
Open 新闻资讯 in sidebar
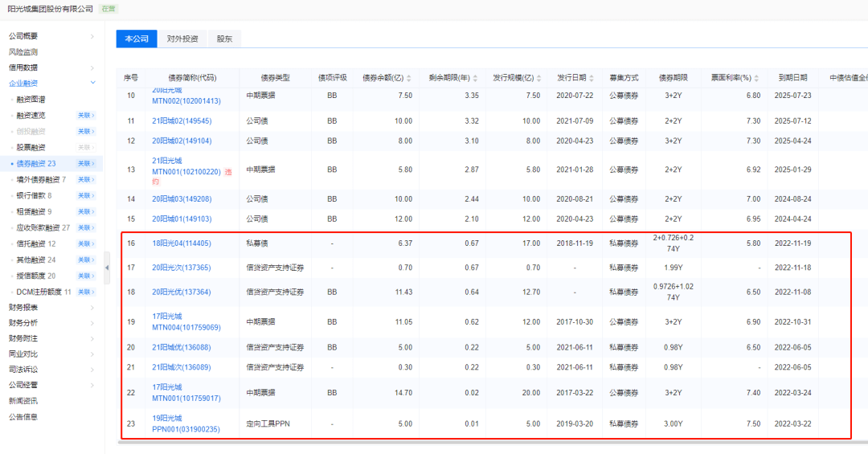click(x=23, y=401)
